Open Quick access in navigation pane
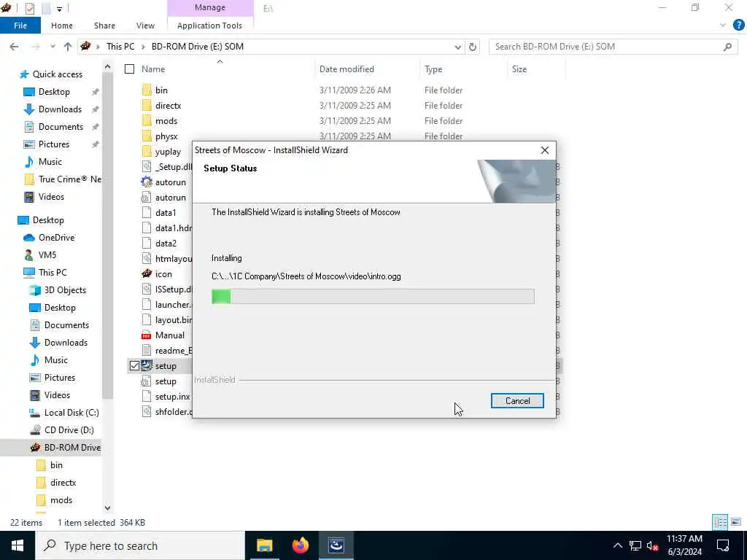747x560 pixels. 57,74
